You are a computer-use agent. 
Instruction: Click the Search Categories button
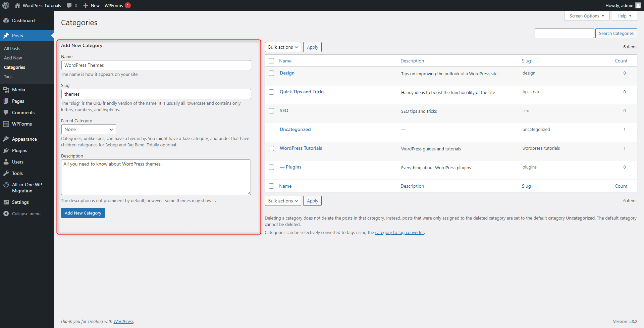tap(616, 33)
